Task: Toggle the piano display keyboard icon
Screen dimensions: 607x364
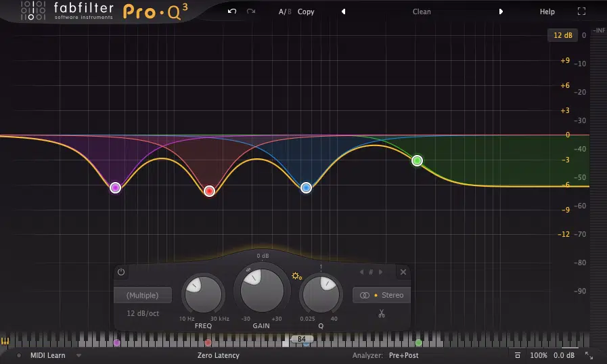Action: coord(5,341)
